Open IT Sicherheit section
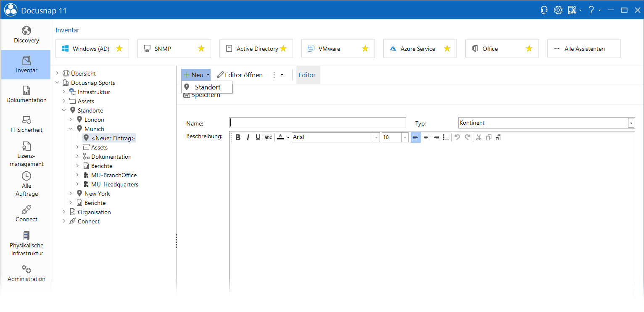The height and width of the screenshot is (312, 644). [26, 124]
